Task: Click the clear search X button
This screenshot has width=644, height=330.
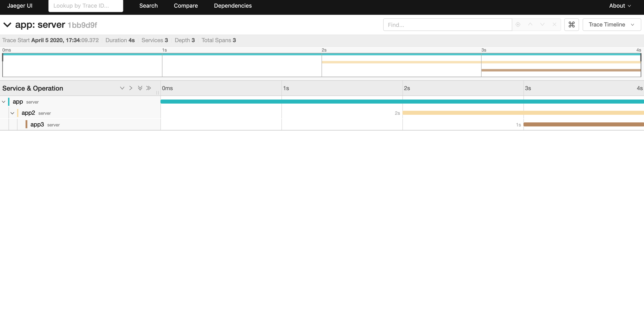Action: pyautogui.click(x=554, y=24)
